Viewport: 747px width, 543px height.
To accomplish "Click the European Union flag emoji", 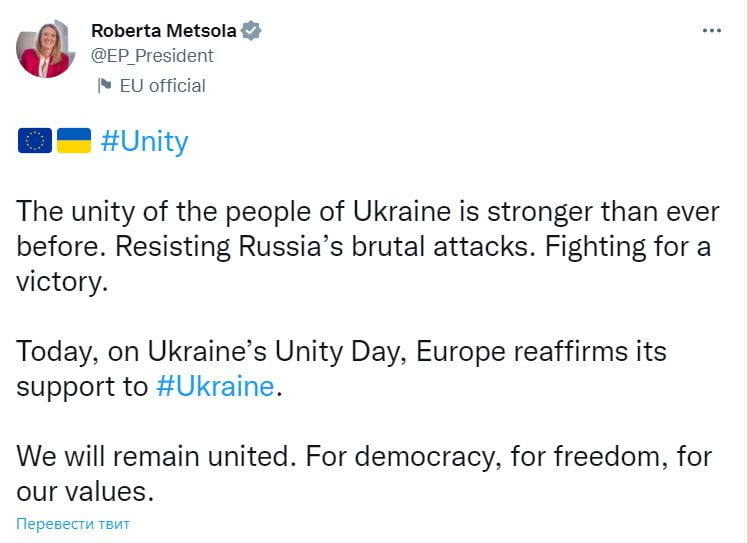I will [35, 141].
